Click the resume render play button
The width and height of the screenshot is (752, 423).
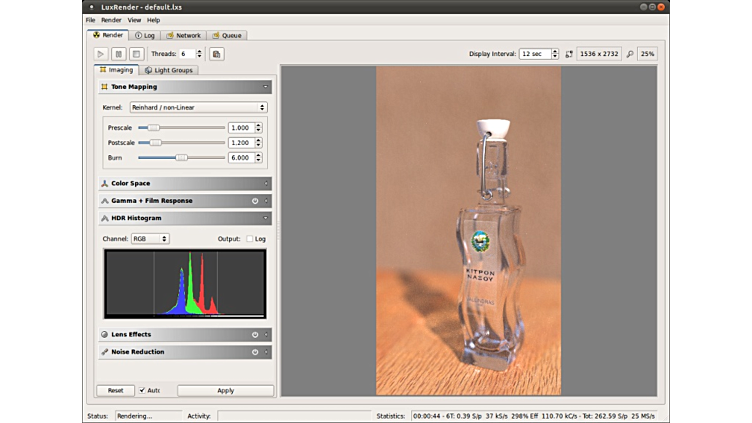tap(101, 54)
